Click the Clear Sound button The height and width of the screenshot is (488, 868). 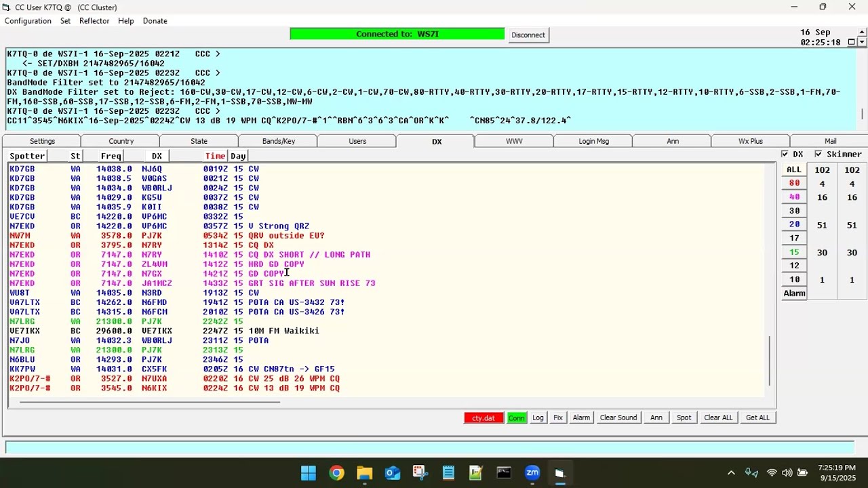click(x=618, y=418)
